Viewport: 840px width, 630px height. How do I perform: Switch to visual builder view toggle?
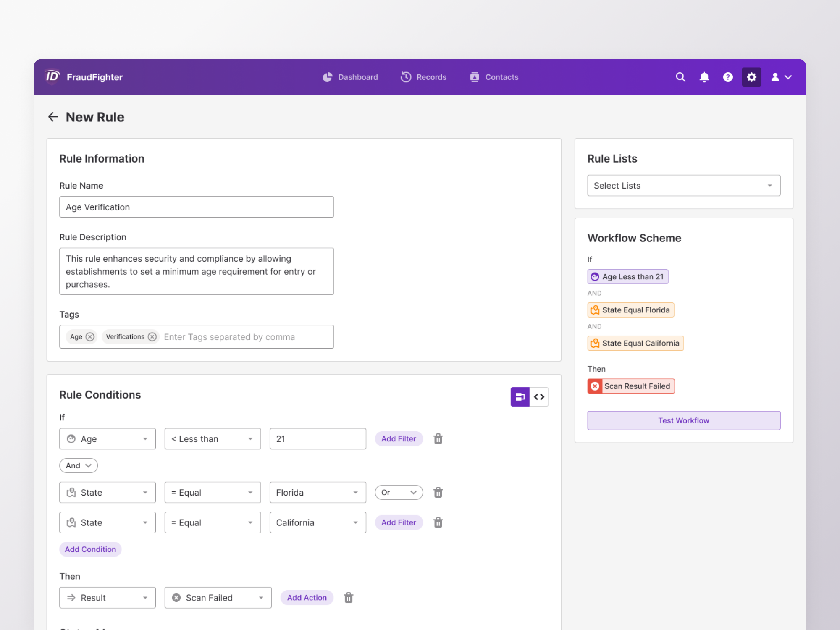[520, 397]
